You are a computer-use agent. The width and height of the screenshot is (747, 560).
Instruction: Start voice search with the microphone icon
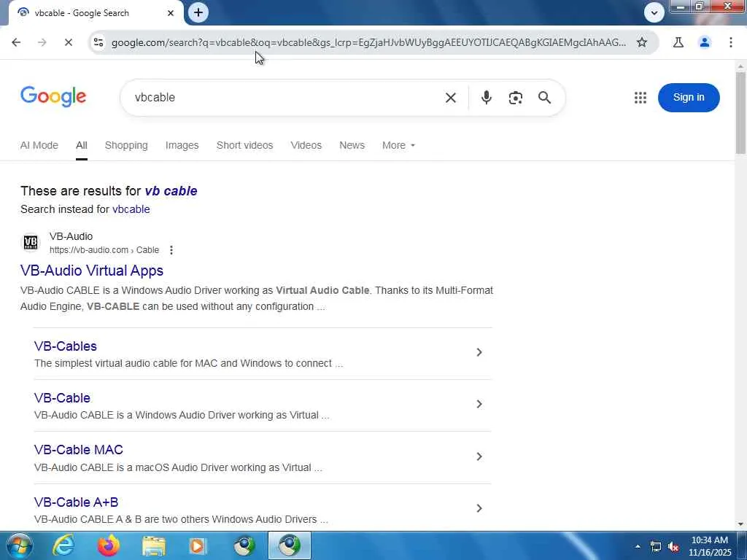[486, 98]
